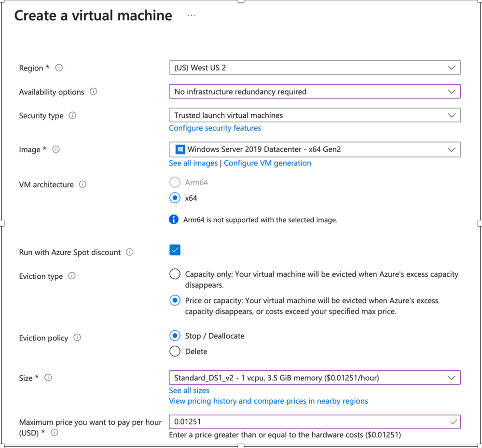Open the Availability options dropdown
Viewport: 482px width, 448px height.
point(315,92)
